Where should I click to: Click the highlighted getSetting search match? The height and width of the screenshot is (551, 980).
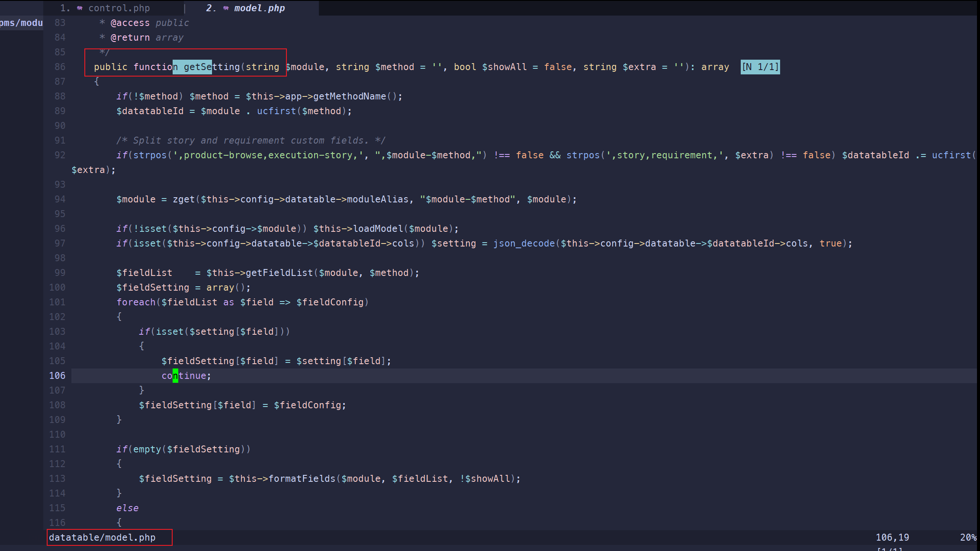193,67
